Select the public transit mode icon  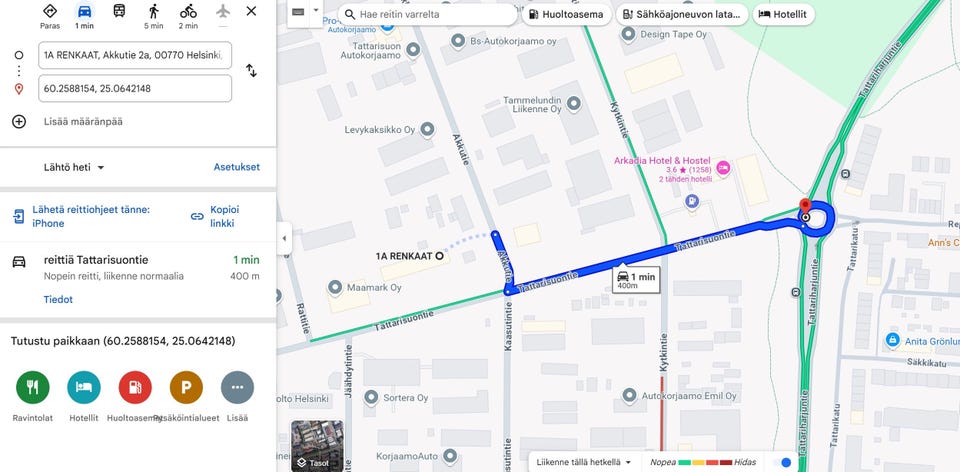point(119,10)
